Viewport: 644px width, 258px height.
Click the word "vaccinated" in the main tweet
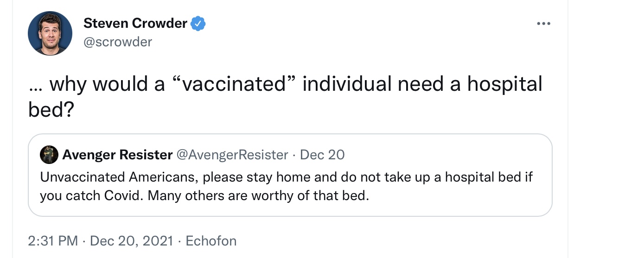[234, 85]
